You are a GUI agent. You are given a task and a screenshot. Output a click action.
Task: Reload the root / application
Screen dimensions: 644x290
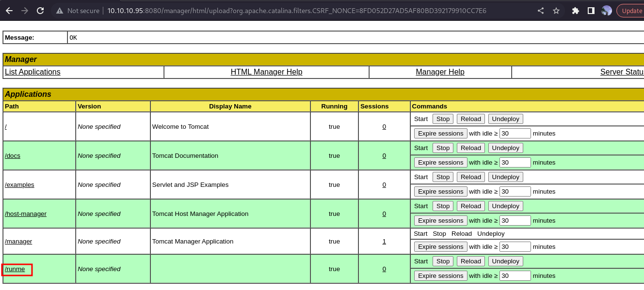471,119
